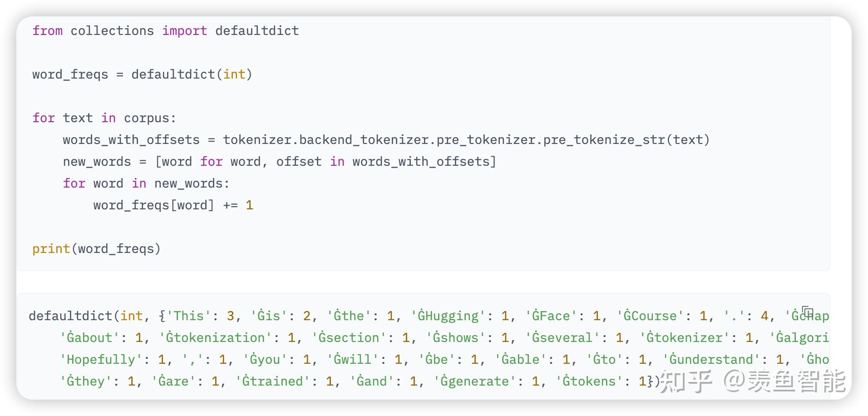
Task: Click 'collections' module name in the import line
Action: (112, 31)
